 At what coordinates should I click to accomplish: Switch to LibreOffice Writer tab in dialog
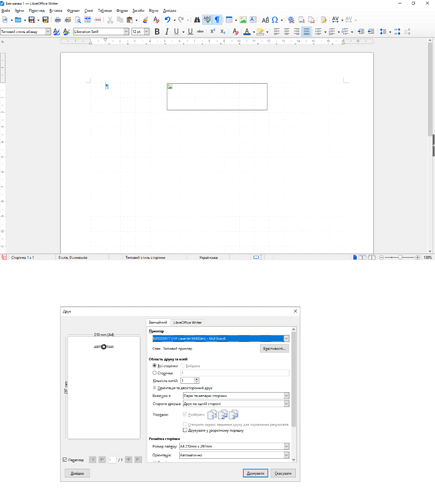pyautogui.click(x=187, y=322)
